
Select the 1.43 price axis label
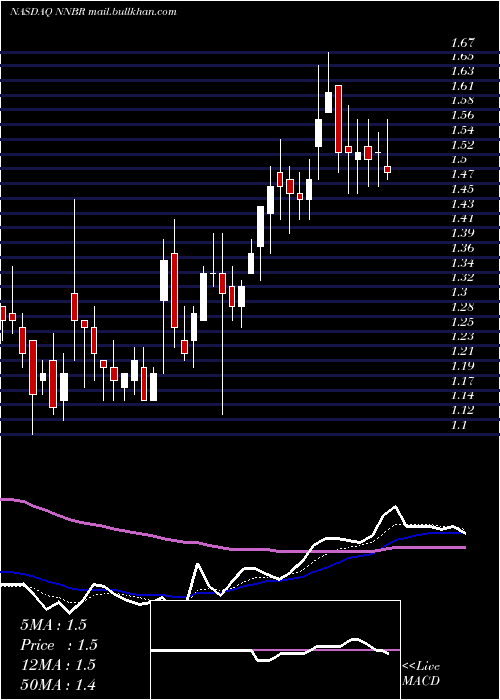(x=462, y=204)
